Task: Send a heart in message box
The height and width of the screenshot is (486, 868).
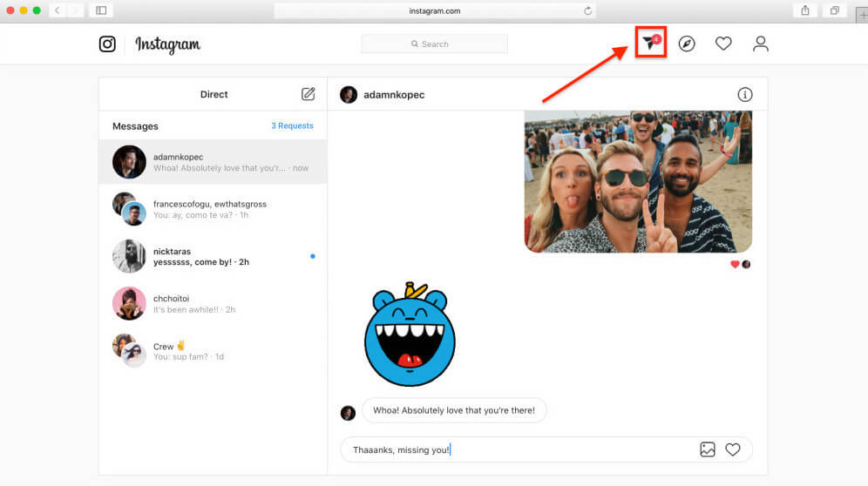Action: (732, 449)
